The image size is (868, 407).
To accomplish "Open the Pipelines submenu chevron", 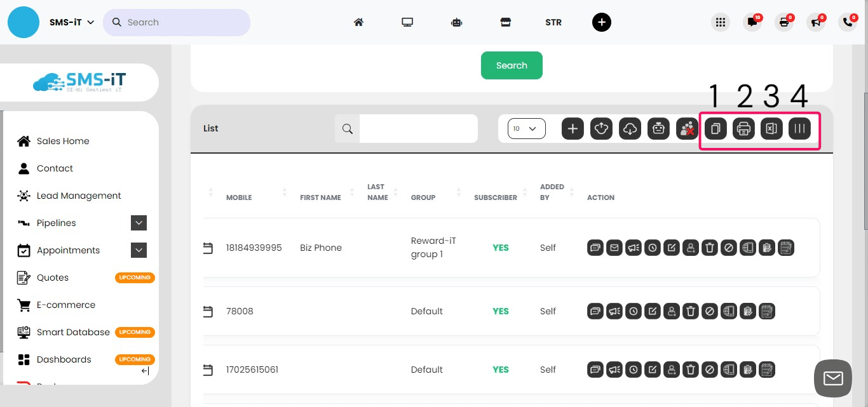I will click(139, 223).
